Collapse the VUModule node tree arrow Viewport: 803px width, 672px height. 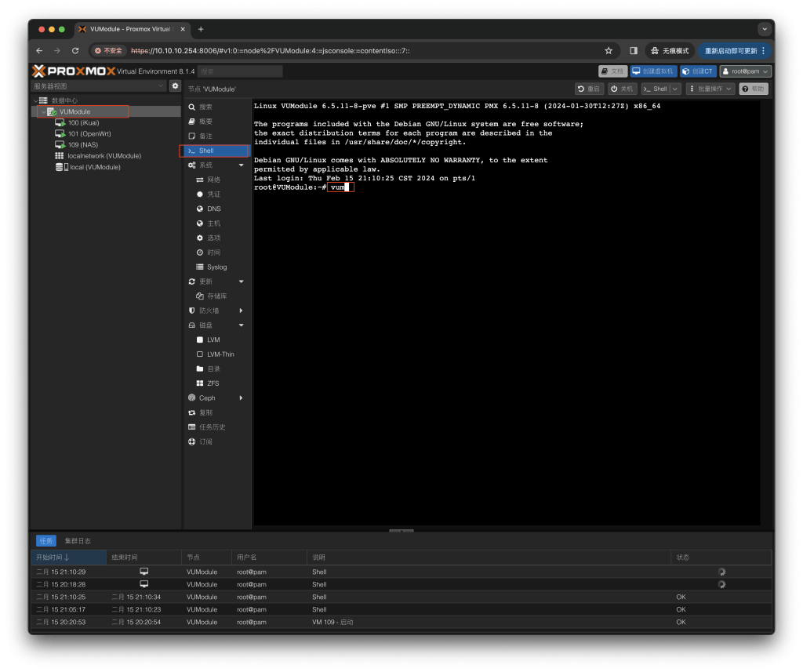tap(42, 112)
